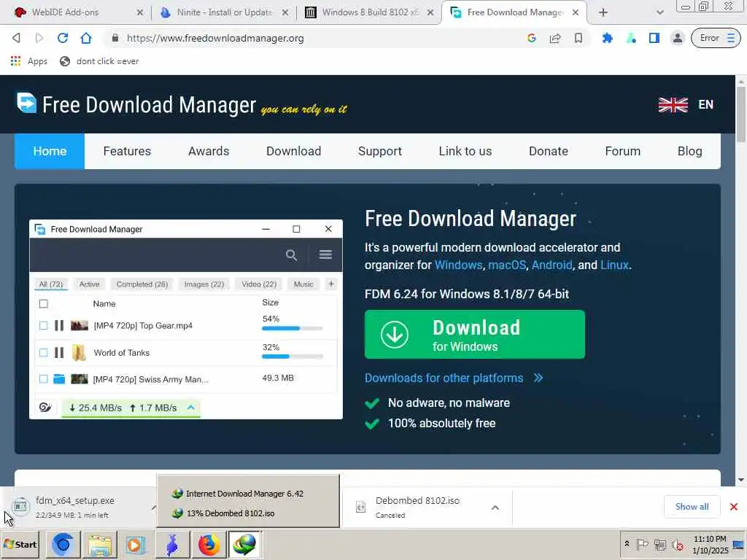Switch to the Windows 8 Build 8102 tab
747x560 pixels.
(369, 12)
